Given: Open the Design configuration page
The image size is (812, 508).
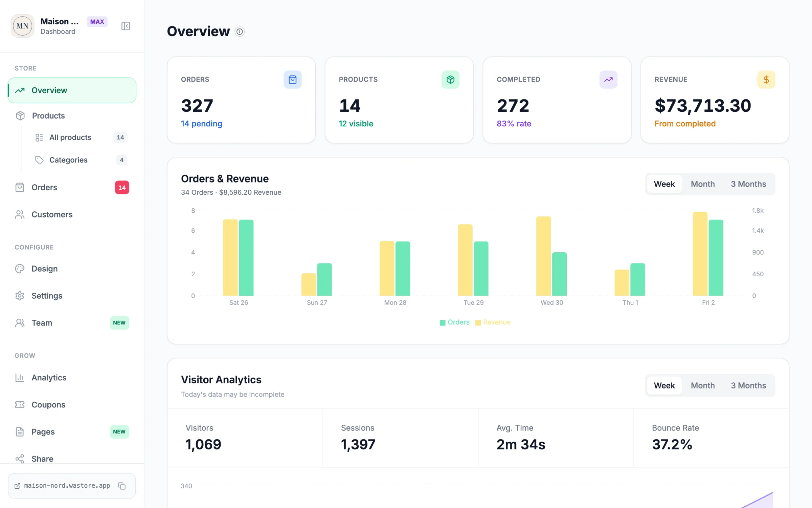Looking at the screenshot, I should click(72, 269).
